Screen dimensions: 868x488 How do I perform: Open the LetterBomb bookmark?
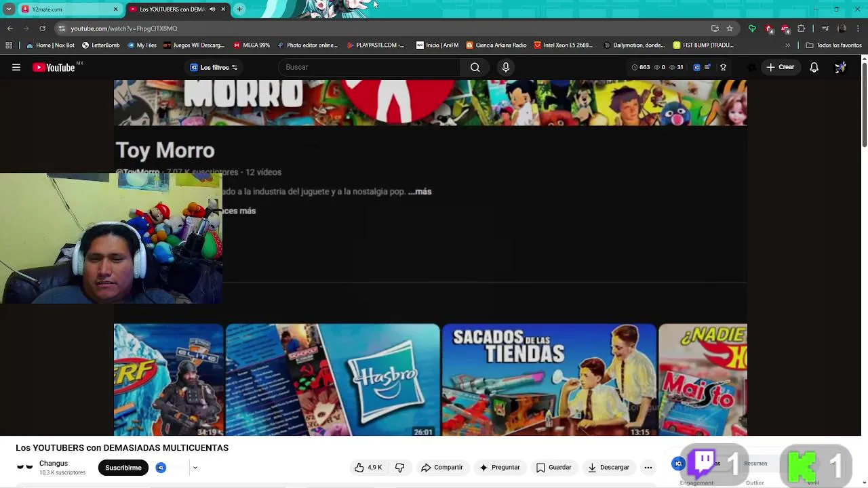coord(100,45)
